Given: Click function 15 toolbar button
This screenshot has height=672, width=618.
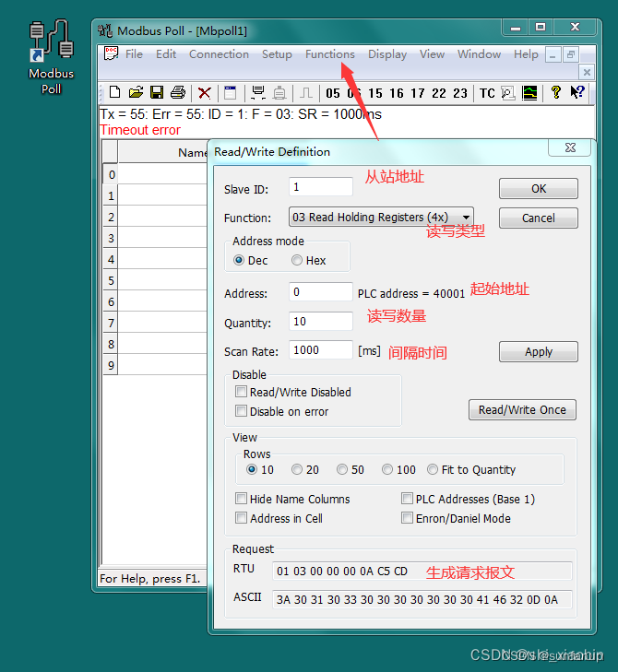Looking at the screenshot, I should coord(375,93).
